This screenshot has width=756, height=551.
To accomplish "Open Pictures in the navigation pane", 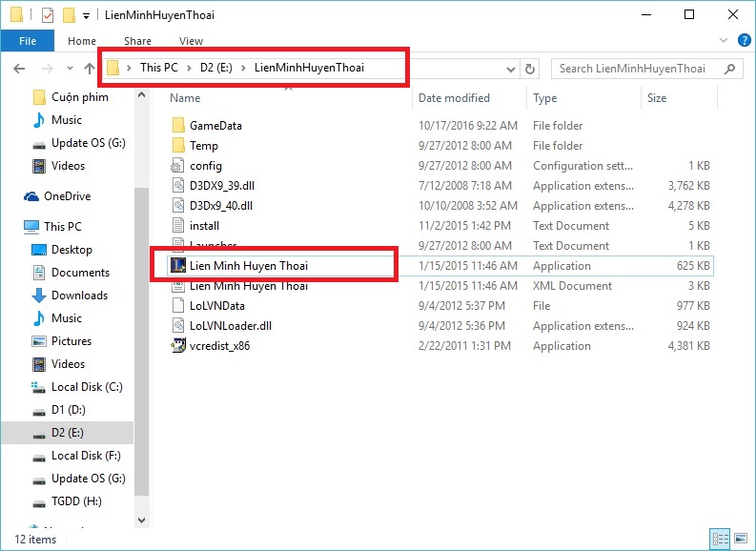I will 72,341.
